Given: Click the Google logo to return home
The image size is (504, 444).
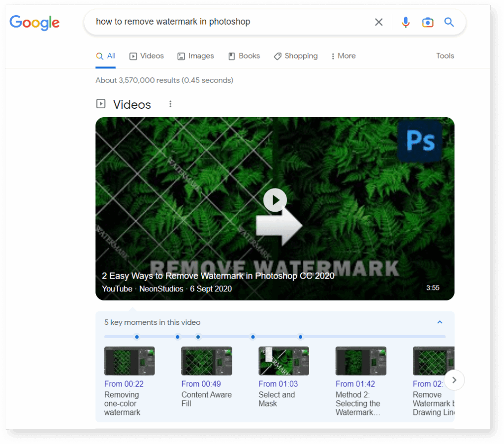Looking at the screenshot, I should (x=34, y=23).
